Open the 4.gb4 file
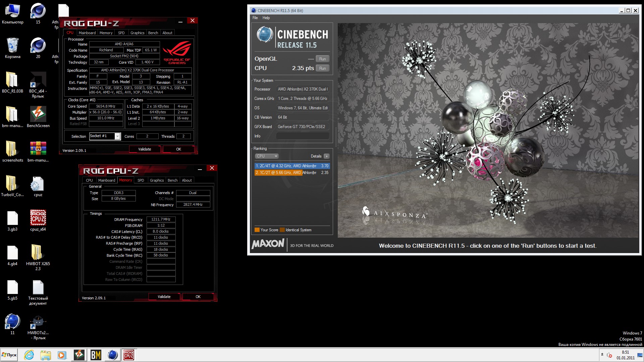 [x=12, y=255]
